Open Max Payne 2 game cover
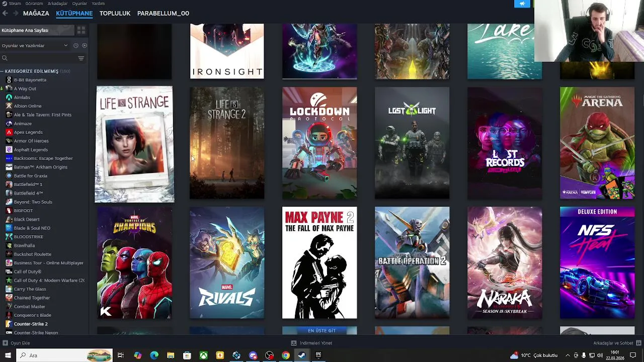The width and height of the screenshot is (644, 362). (x=319, y=262)
